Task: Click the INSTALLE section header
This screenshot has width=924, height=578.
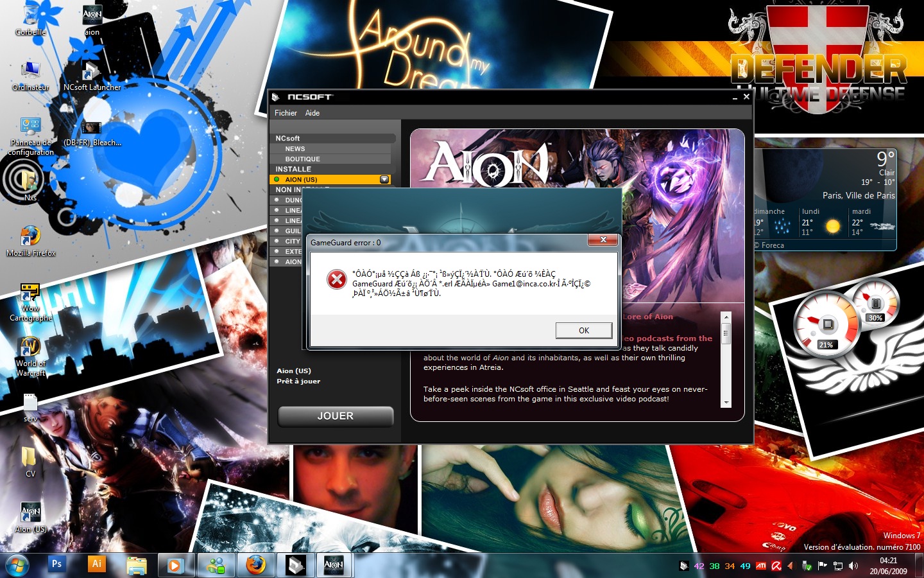Action: (333, 169)
